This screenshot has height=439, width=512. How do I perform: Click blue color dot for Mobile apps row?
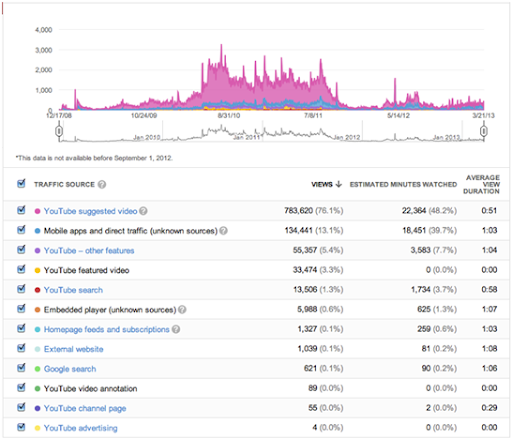coord(37,231)
